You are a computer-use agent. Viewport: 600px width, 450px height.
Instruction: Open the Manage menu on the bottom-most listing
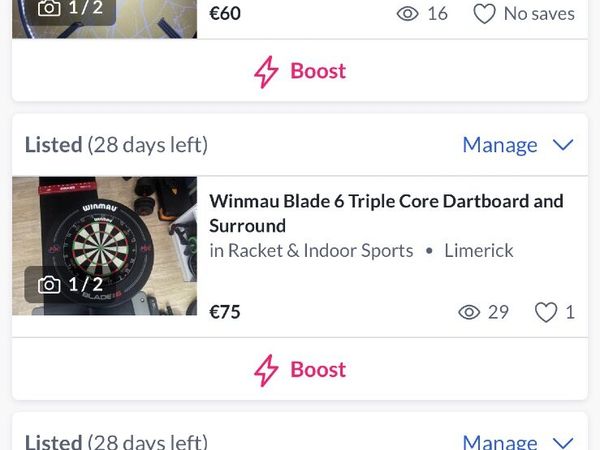click(500, 441)
